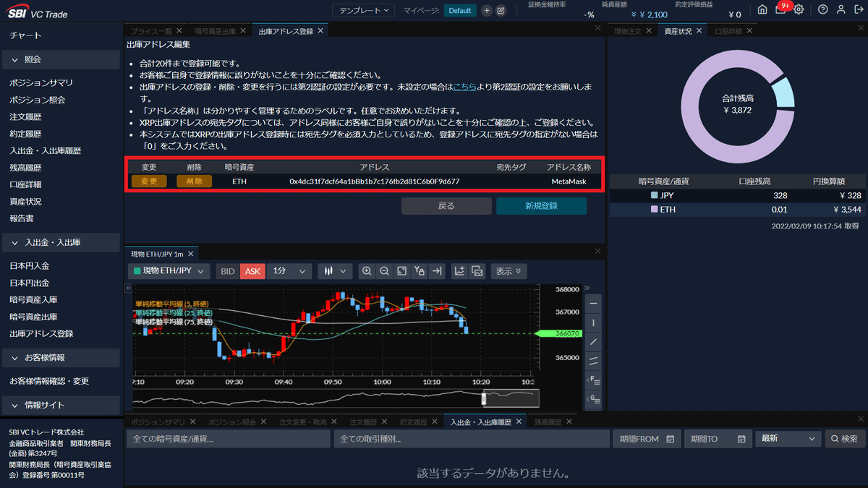Collapse the 情報サイト sidebar section
This screenshot has width=868, height=488.
pos(61,405)
